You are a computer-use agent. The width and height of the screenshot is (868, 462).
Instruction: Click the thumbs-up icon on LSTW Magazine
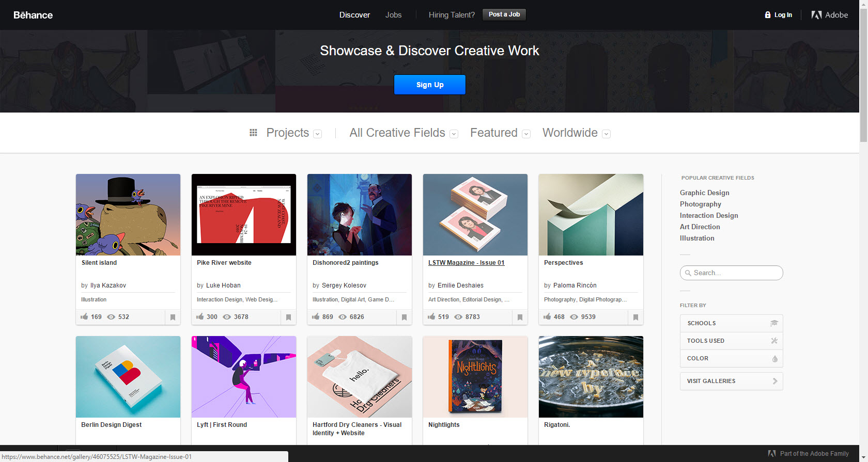431,316
